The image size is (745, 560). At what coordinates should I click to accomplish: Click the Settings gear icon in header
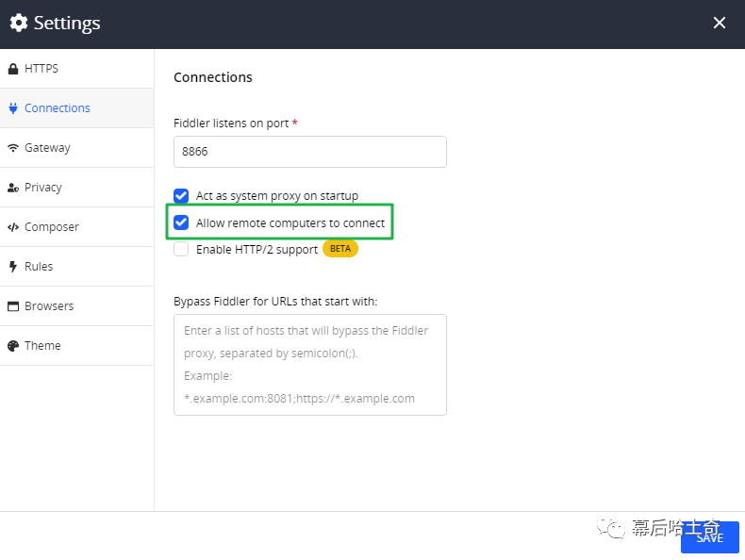19,23
